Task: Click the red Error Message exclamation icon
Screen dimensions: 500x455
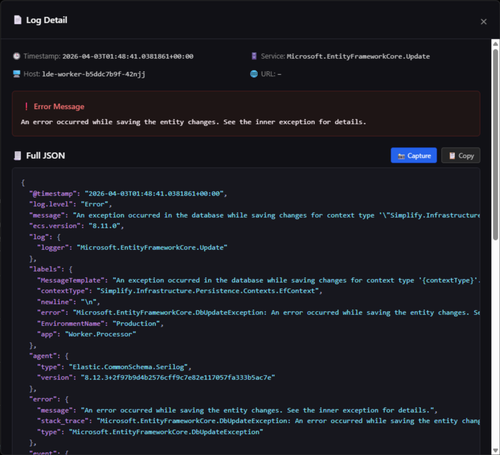Action: tap(26, 107)
